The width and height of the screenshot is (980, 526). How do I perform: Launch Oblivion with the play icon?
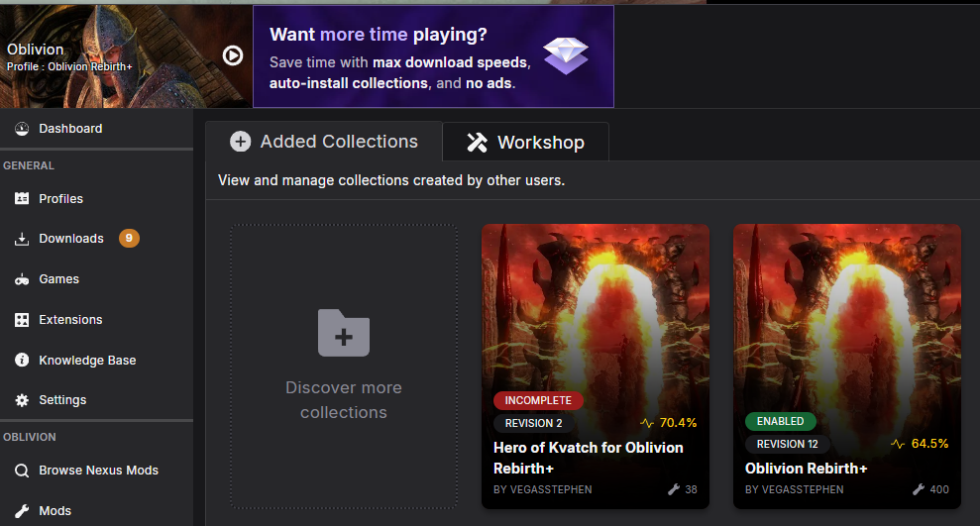(x=233, y=56)
